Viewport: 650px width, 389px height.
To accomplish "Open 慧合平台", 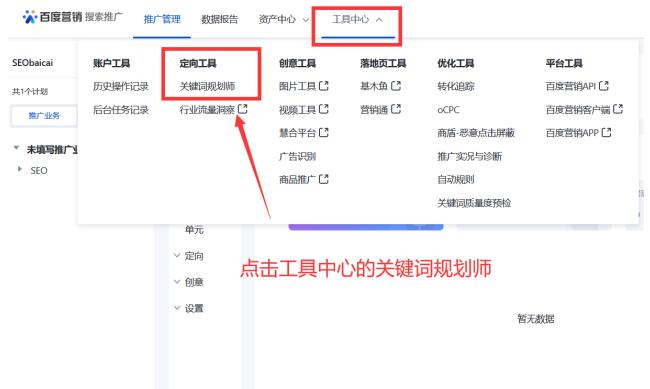I will tap(297, 133).
